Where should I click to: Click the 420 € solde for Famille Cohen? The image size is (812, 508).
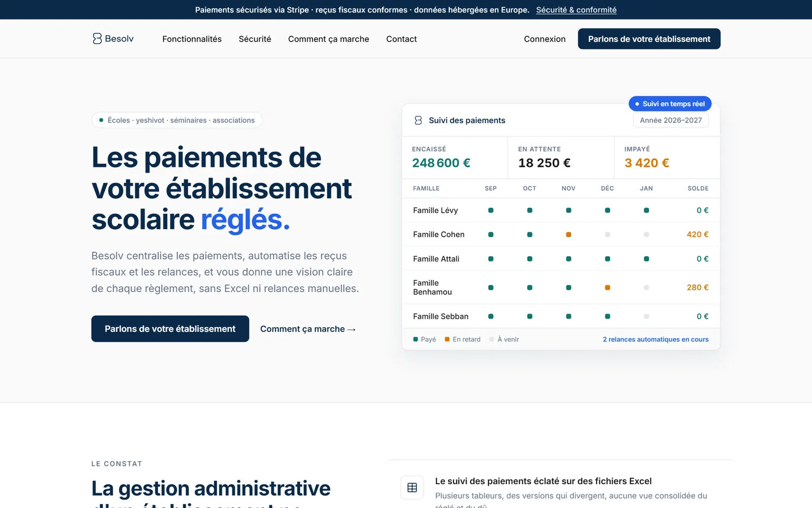coord(697,235)
